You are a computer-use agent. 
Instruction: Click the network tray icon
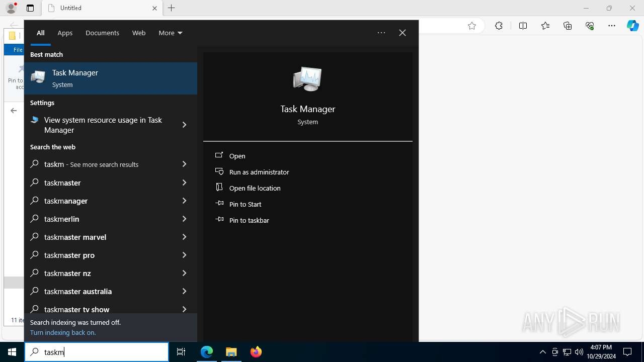pyautogui.click(x=567, y=352)
